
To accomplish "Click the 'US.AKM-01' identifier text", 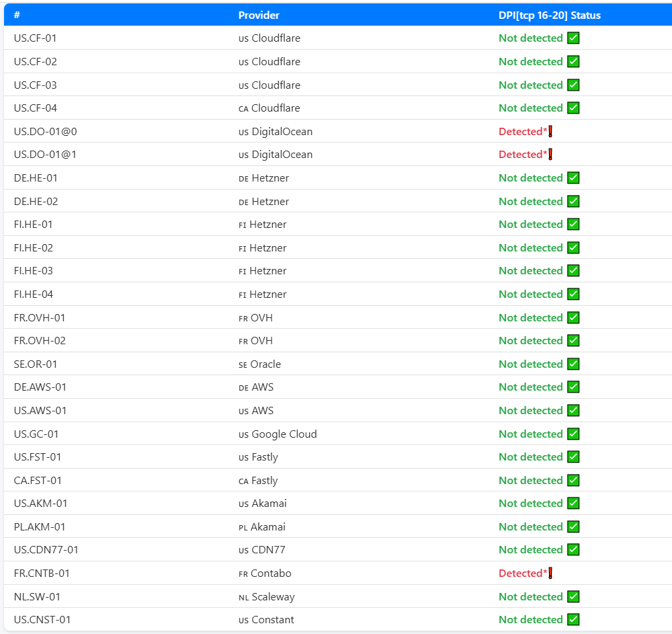I will [x=40, y=504].
